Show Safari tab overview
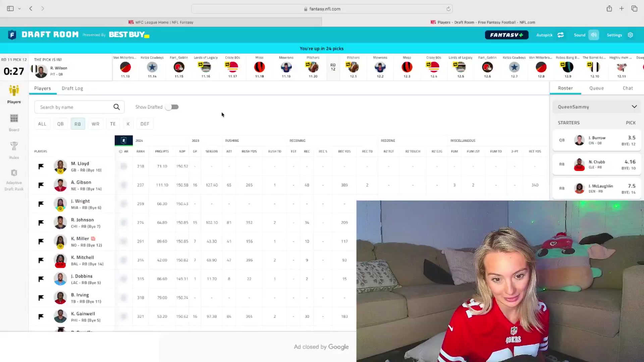This screenshot has width=644, height=362. [x=634, y=9]
